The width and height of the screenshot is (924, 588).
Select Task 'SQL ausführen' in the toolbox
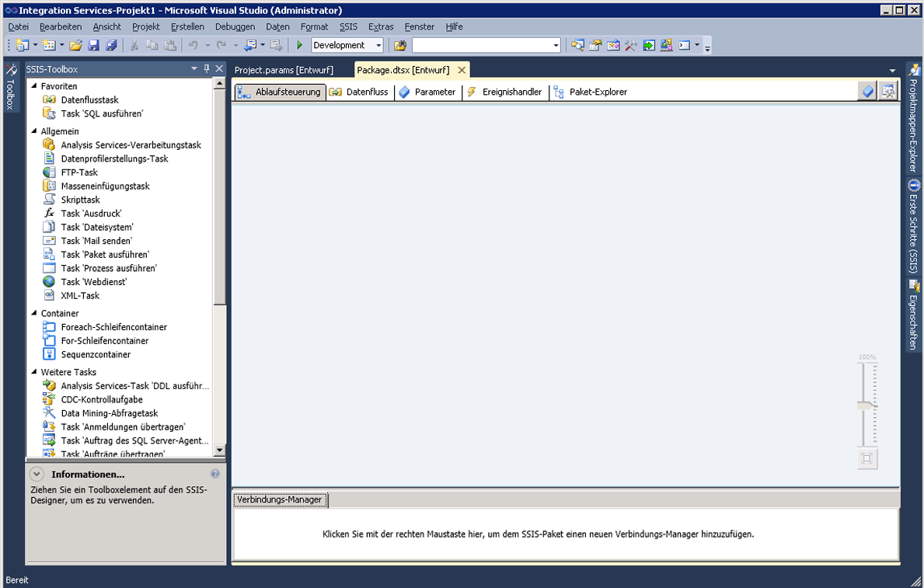click(96, 113)
